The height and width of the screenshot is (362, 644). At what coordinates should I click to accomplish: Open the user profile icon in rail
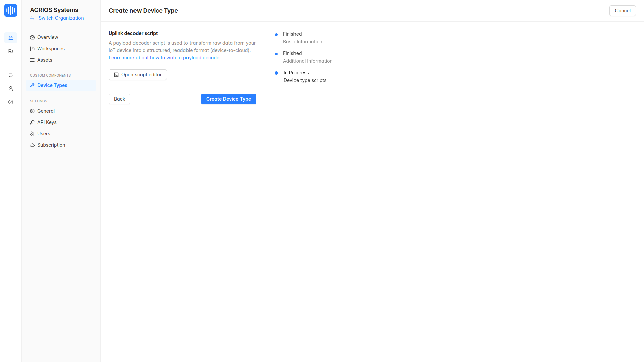click(x=11, y=88)
